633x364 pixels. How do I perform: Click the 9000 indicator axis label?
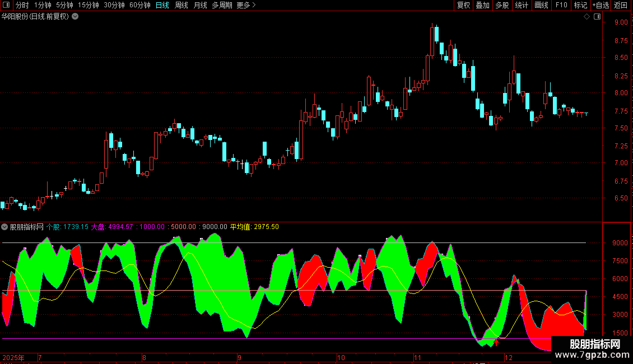click(620, 243)
